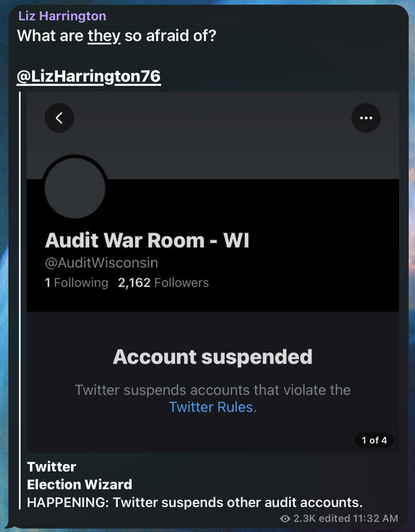Click the HAPPENING preview description text
The width and height of the screenshot is (415, 532).
click(x=195, y=503)
